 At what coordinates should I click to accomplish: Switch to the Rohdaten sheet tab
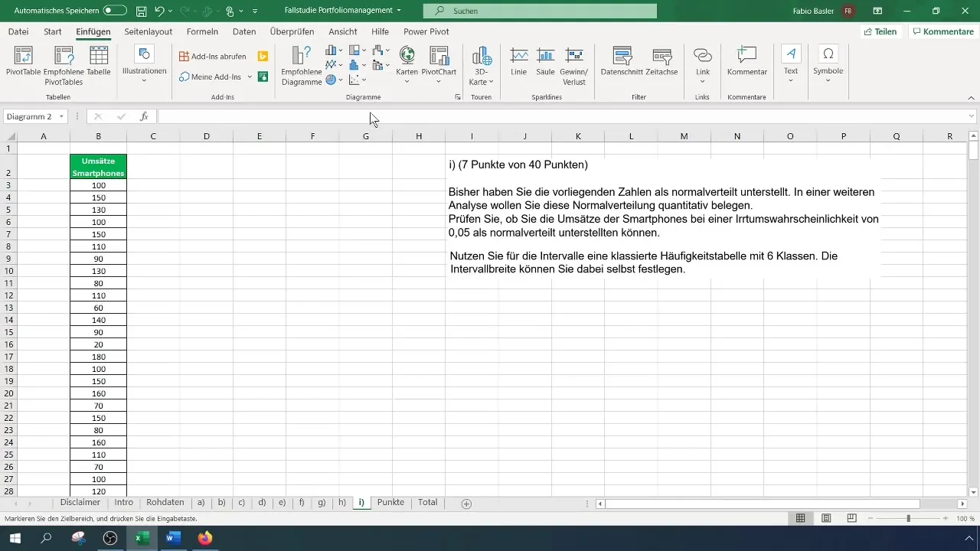pos(165,503)
